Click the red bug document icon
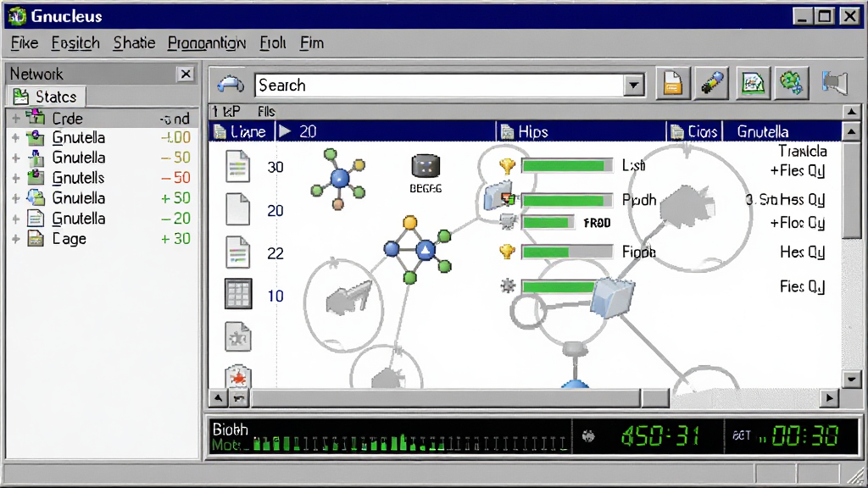Viewport: 868px width, 488px height. point(238,377)
